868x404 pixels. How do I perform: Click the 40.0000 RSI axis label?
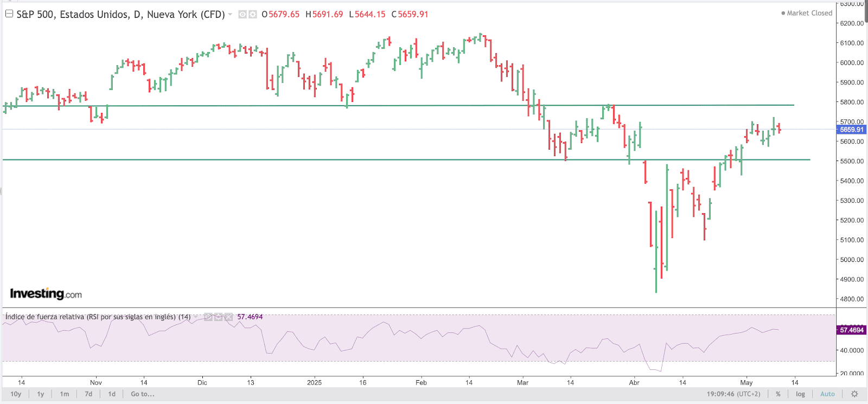(852, 350)
